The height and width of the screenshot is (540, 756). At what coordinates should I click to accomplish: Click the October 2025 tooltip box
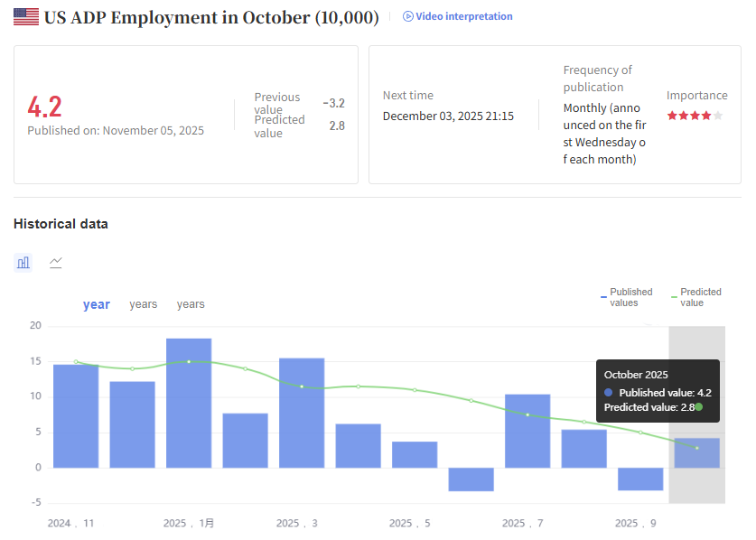(x=658, y=390)
